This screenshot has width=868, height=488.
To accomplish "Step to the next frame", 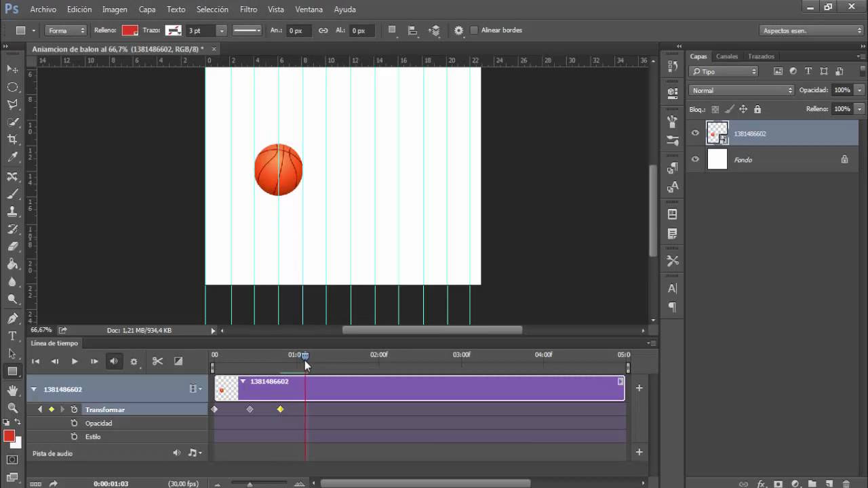I will [x=94, y=361].
